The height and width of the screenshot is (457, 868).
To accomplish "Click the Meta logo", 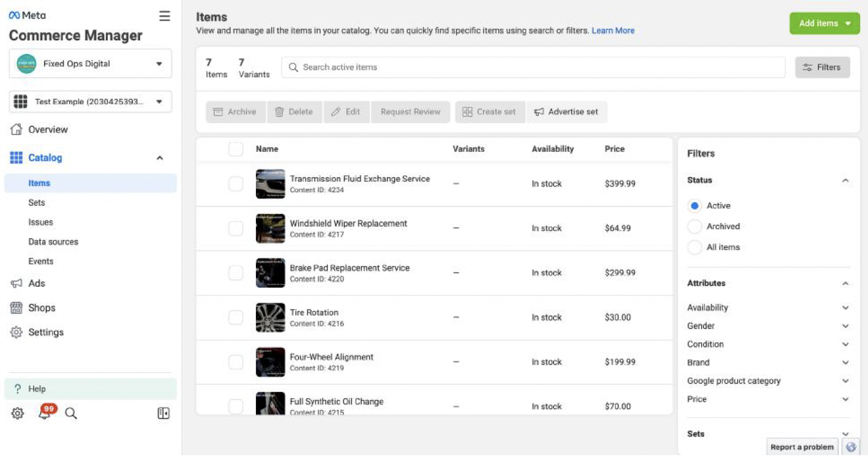I will 28,16.
